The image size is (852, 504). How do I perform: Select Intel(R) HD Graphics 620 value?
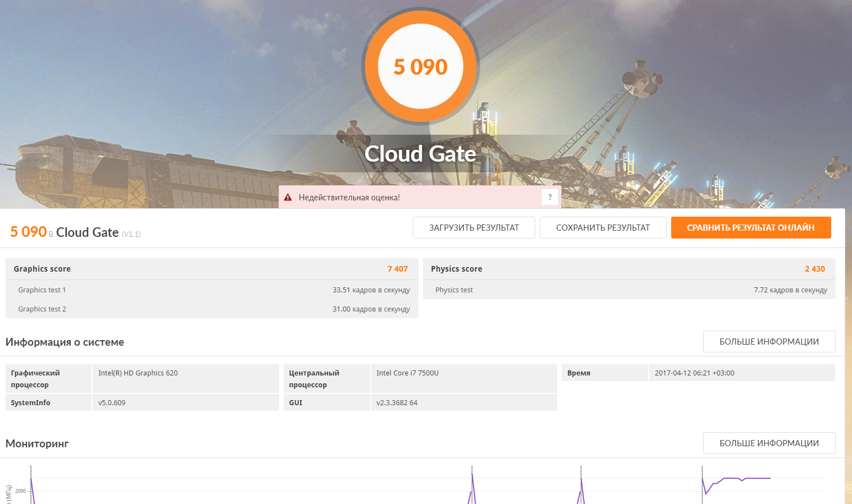tap(138, 373)
